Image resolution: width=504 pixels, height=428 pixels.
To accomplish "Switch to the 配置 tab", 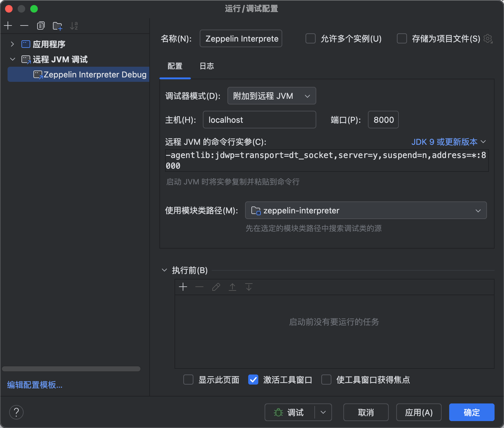I will 175,66.
